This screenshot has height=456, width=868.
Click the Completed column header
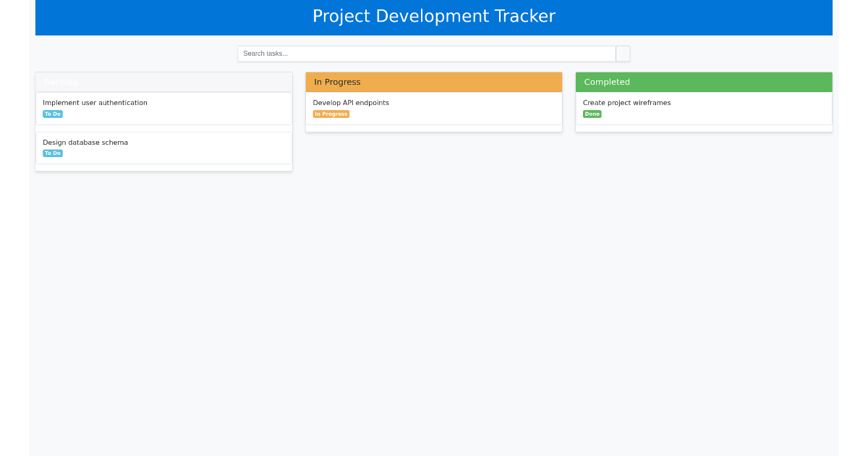click(x=703, y=82)
